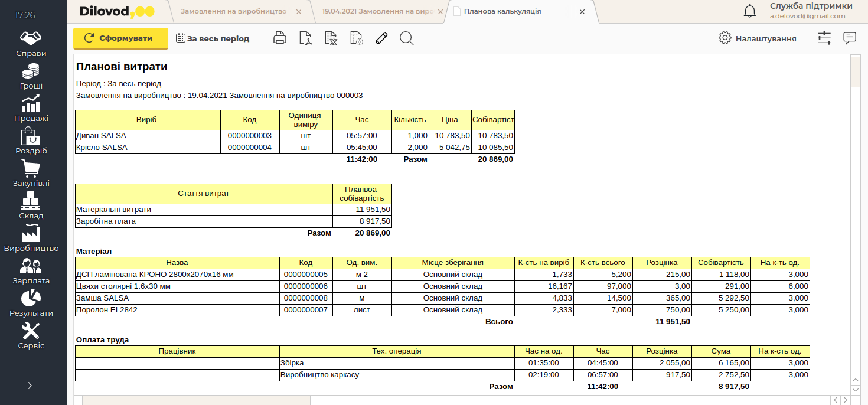Click the scroll left arrow
The height and width of the screenshot is (405, 868).
click(836, 400)
